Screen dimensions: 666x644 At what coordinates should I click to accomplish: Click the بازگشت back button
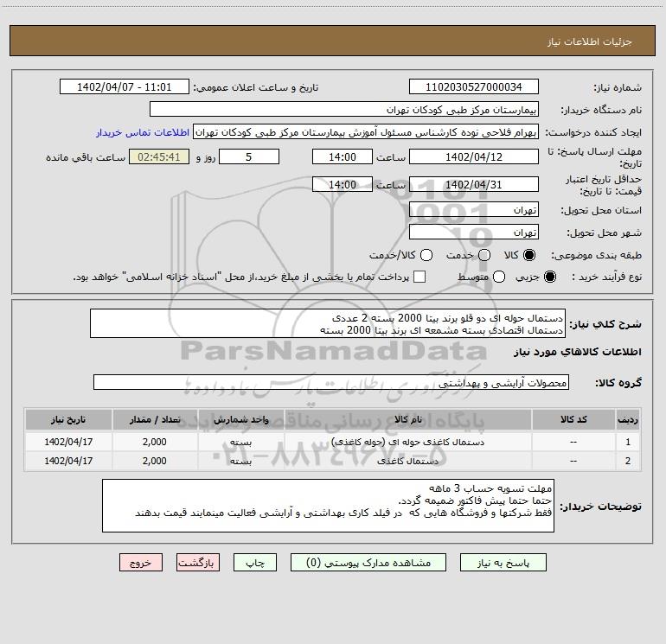click(x=198, y=563)
